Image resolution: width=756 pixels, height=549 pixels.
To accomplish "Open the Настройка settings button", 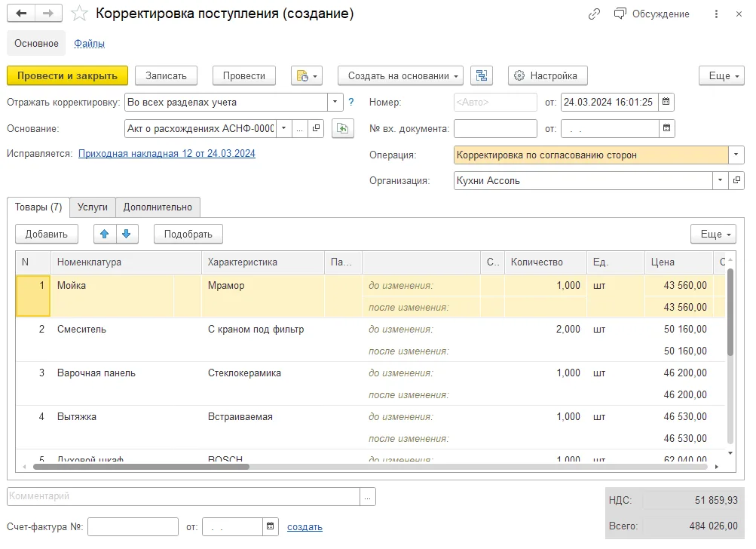I will (x=548, y=75).
